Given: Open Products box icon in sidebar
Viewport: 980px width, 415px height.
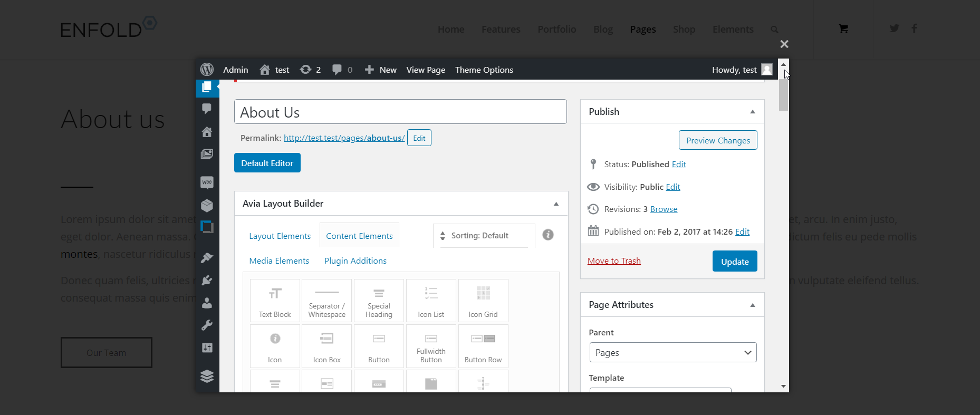Looking at the screenshot, I should click(x=207, y=205).
